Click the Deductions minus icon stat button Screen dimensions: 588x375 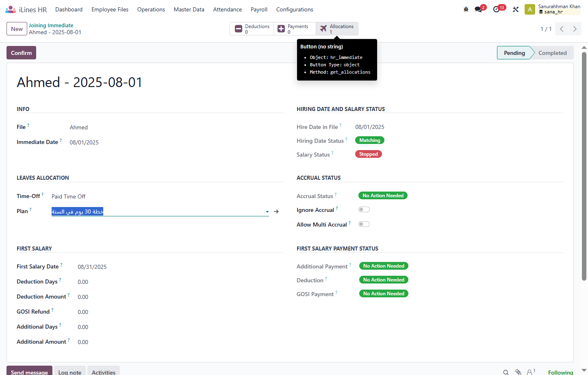click(252, 29)
